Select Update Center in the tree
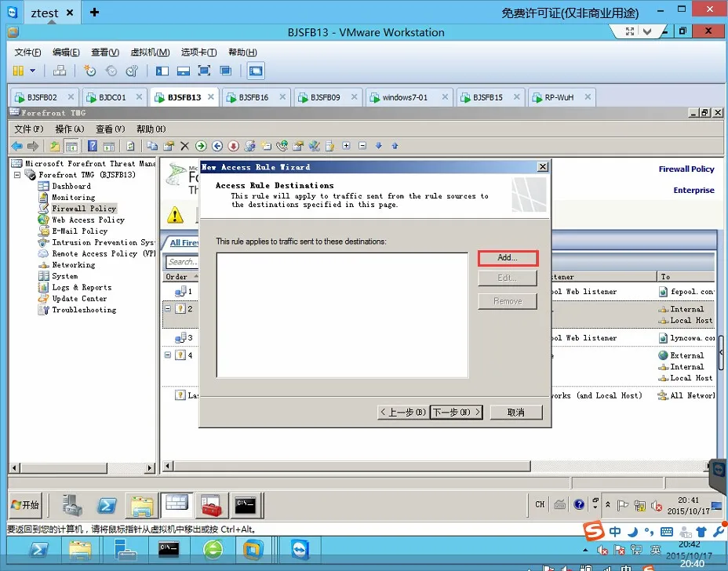This screenshot has height=571, width=728. [79, 299]
